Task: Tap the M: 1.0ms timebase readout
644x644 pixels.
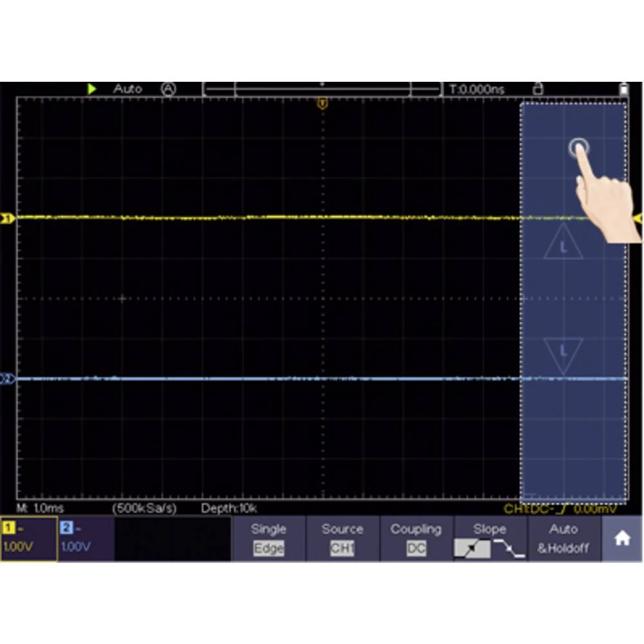Action: coord(40,508)
